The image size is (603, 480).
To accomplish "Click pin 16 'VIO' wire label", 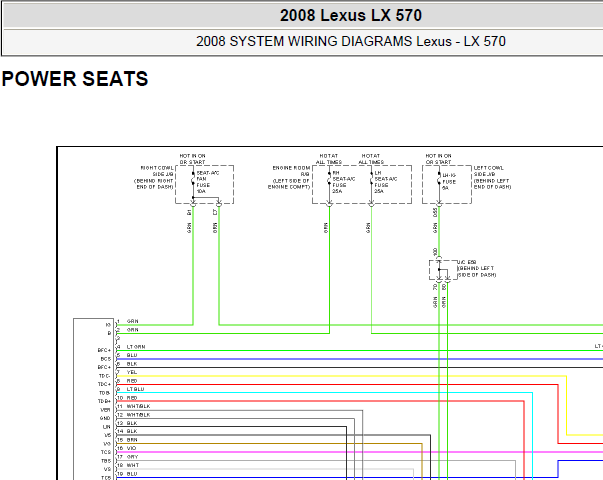I will tap(132, 448).
